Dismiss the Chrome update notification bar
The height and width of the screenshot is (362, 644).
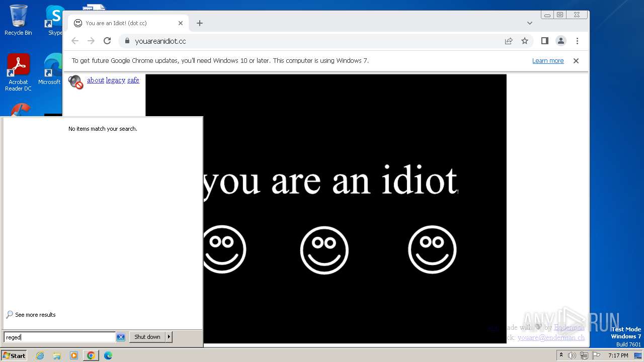[x=576, y=61]
